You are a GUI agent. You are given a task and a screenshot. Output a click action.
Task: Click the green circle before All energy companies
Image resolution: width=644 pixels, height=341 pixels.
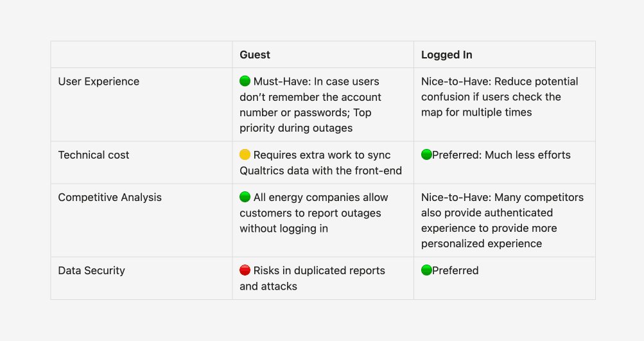click(x=245, y=197)
